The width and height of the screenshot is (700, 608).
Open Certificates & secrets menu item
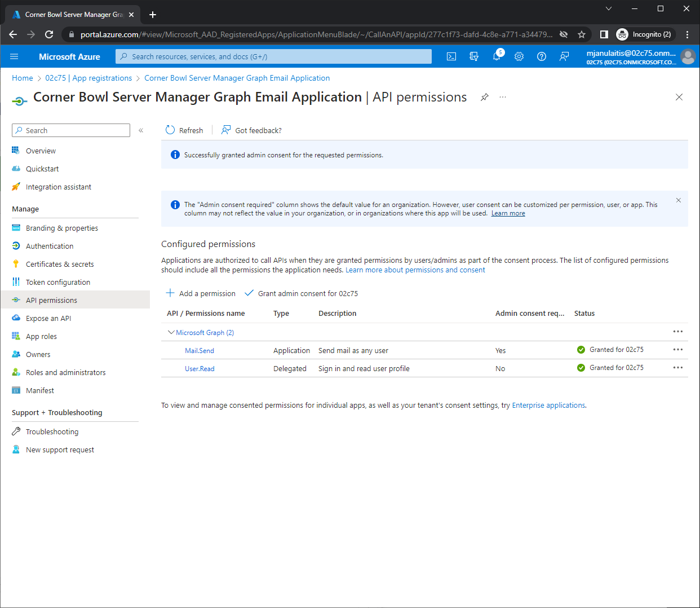60,265
